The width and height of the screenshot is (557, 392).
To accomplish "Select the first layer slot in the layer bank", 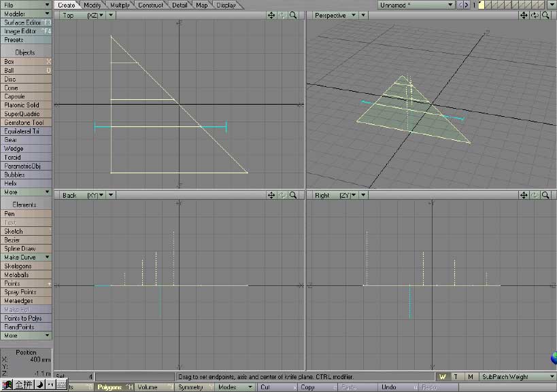I will (482, 5).
